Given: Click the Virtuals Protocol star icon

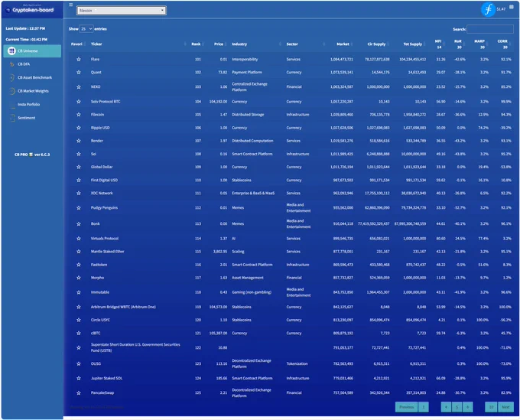Looking at the screenshot, I should coord(79,239).
